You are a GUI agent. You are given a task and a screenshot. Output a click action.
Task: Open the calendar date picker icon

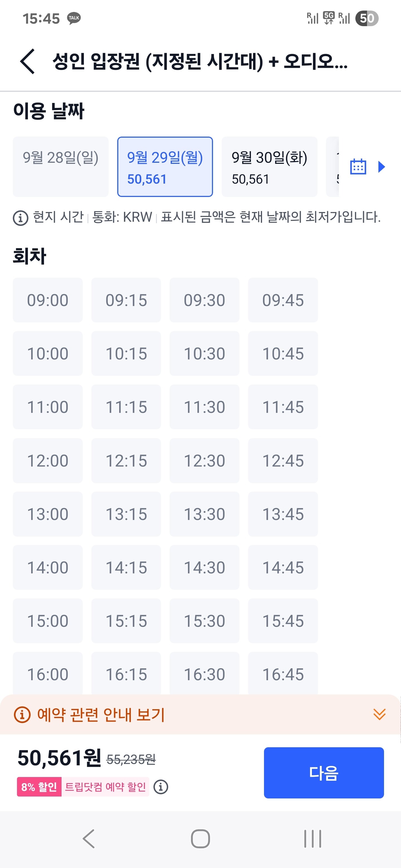pos(358,167)
